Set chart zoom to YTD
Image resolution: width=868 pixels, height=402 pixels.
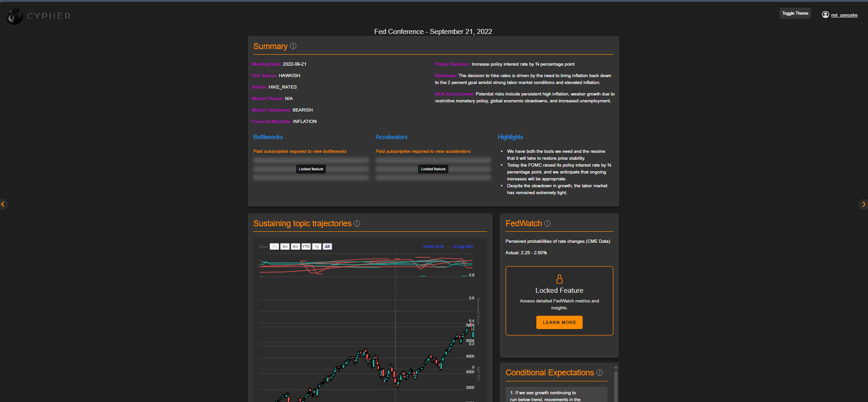306,246
